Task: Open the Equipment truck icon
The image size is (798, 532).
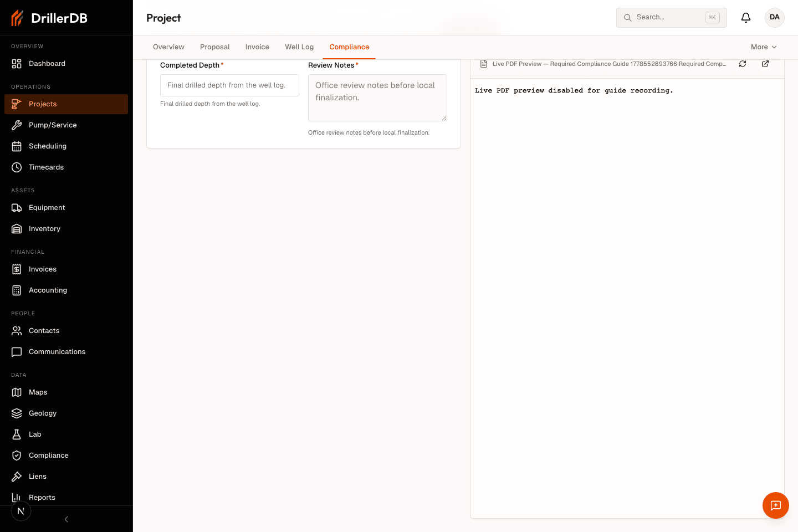Action: click(x=17, y=208)
